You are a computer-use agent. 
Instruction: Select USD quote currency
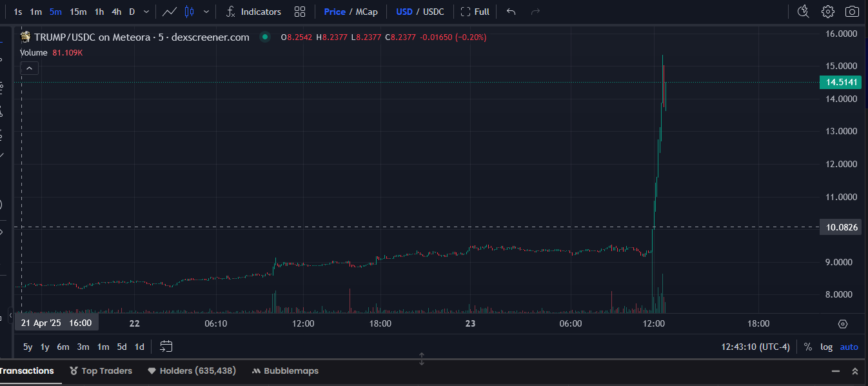[404, 12]
